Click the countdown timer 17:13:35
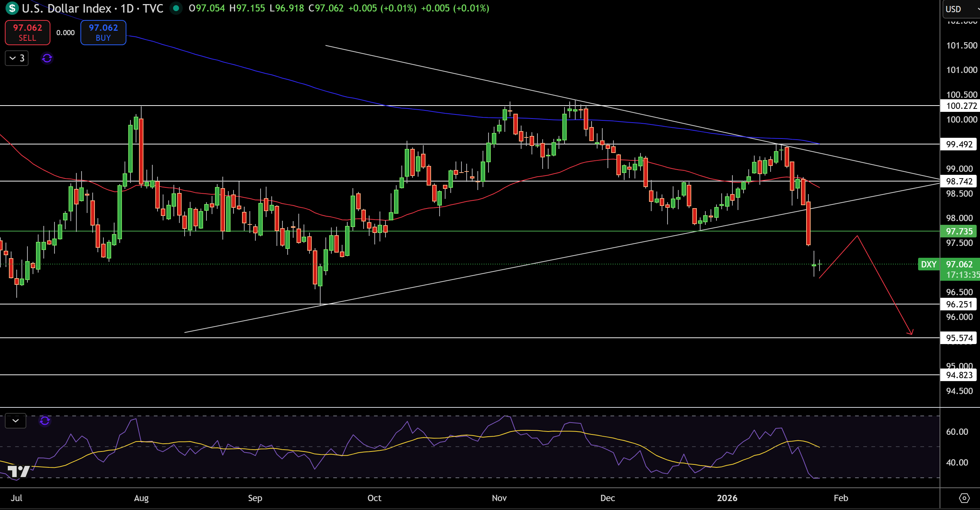The image size is (980, 510). [963, 275]
